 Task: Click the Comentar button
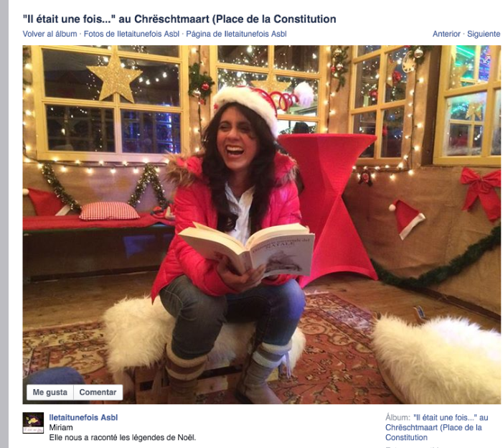(x=98, y=392)
